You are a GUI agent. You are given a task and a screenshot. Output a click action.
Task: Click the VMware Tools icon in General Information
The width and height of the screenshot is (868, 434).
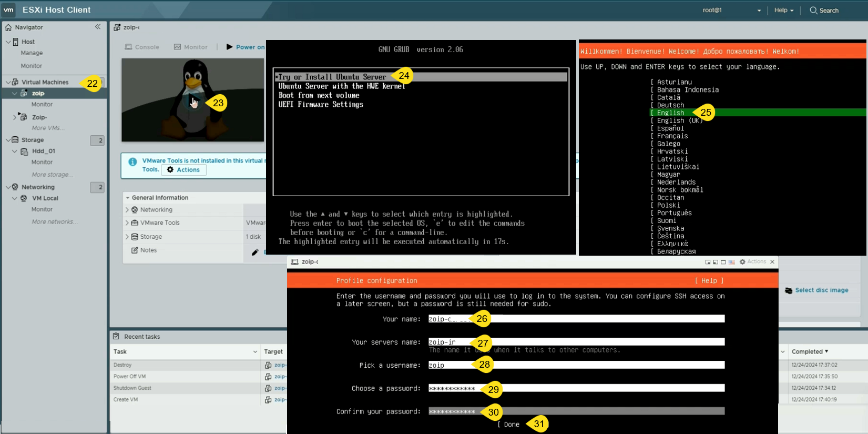[x=135, y=223]
